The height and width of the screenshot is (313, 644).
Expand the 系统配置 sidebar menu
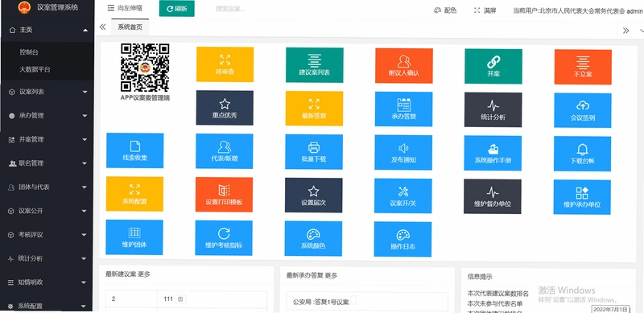pos(47,306)
